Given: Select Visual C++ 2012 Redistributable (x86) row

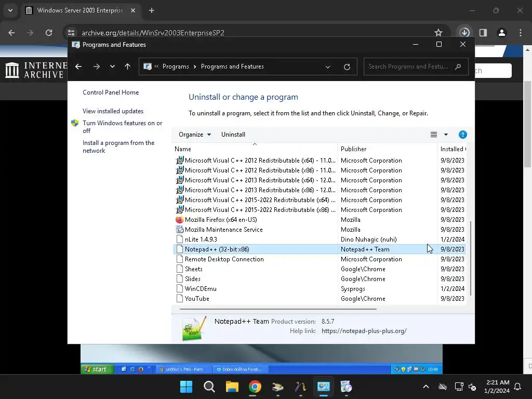Looking at the screenshot, I should pyautogui.click(x=320, y=170).
